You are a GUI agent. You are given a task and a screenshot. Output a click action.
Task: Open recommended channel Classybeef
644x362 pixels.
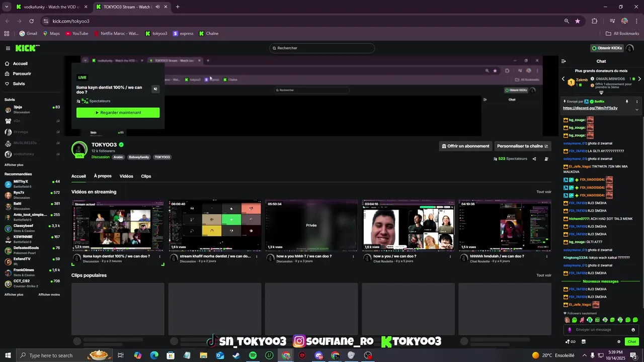point(32,228)
